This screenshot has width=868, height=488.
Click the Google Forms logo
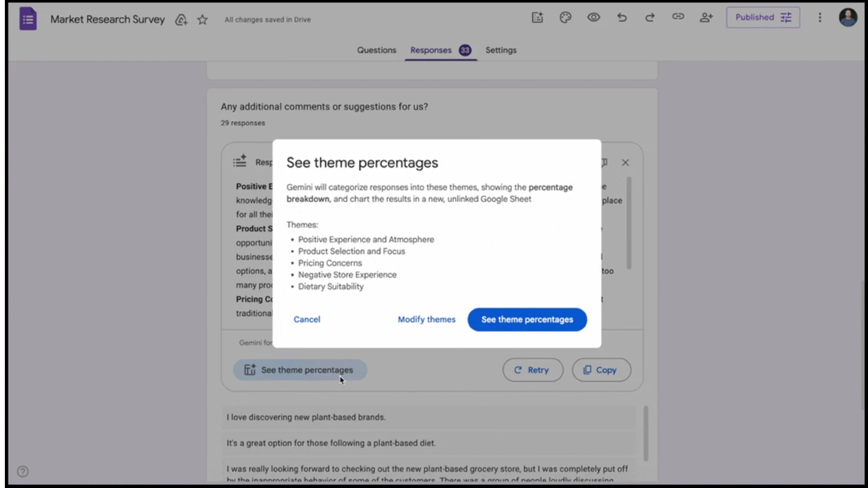coord(27,18)
